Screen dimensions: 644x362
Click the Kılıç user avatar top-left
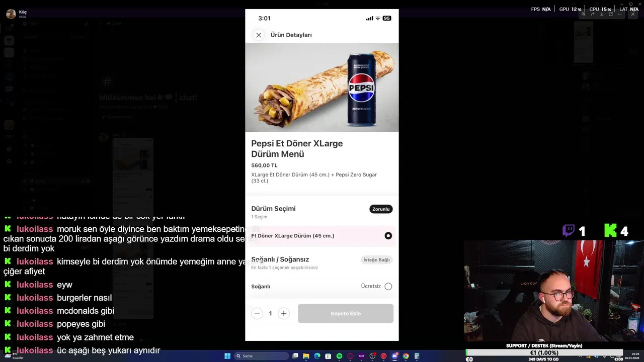11,14
